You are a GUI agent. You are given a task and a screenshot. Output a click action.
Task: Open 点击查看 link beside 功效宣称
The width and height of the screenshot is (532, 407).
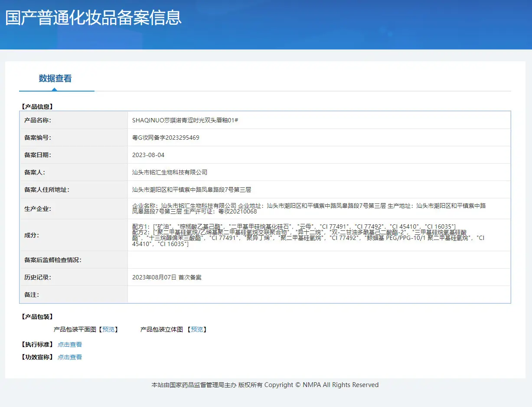[x=70, y=357]
